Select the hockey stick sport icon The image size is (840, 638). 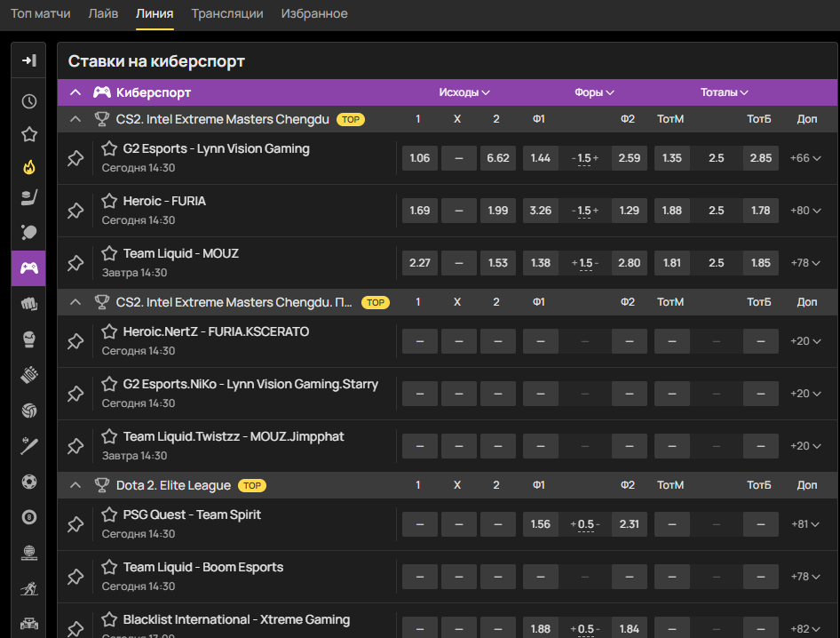coord(29,198)
